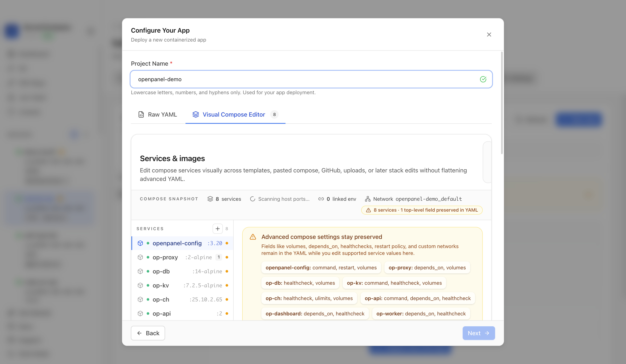Click the :3.20 image tag
Image resolution: width=626 pixels, height=364 pixels.
(215, 243)
